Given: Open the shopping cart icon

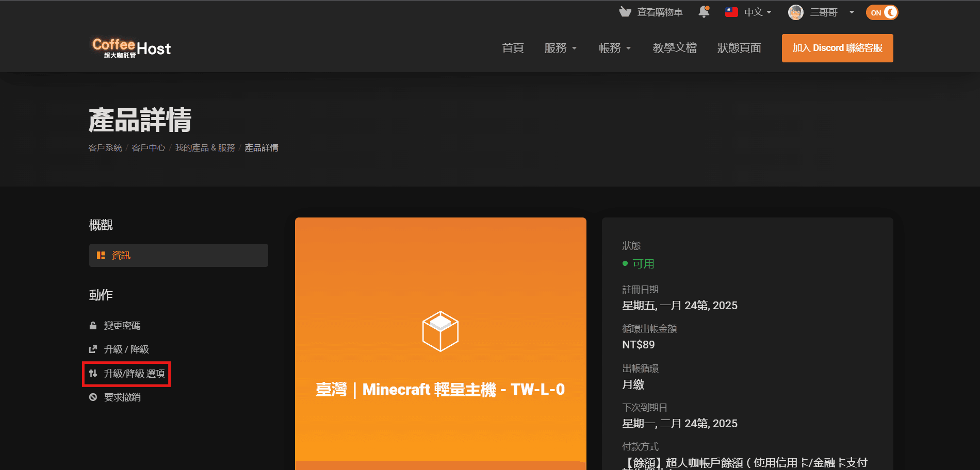Looking at the screenshot, I should coord(625,12).
